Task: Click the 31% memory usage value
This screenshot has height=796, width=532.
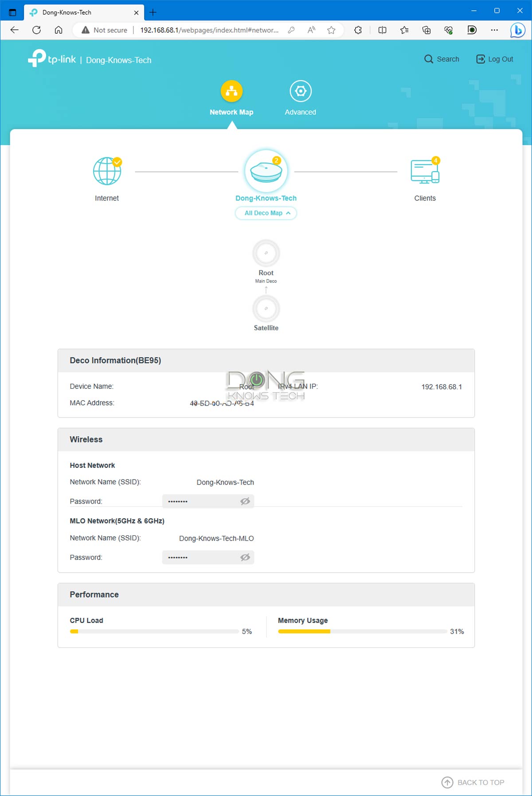Action: (x=457, y=632)
